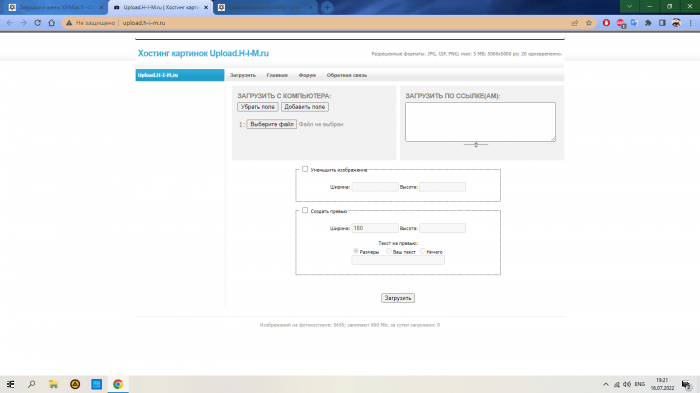This screenshot has width=700, height=393.
Task: Close the Upload.H-I-M.ru tab
Action: tap(206, 8)
